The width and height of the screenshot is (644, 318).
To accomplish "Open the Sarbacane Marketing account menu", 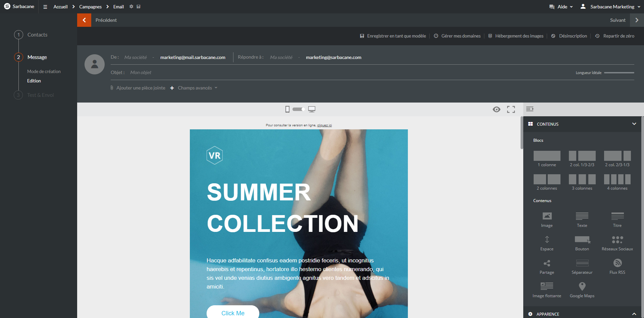I will (610, 7).
